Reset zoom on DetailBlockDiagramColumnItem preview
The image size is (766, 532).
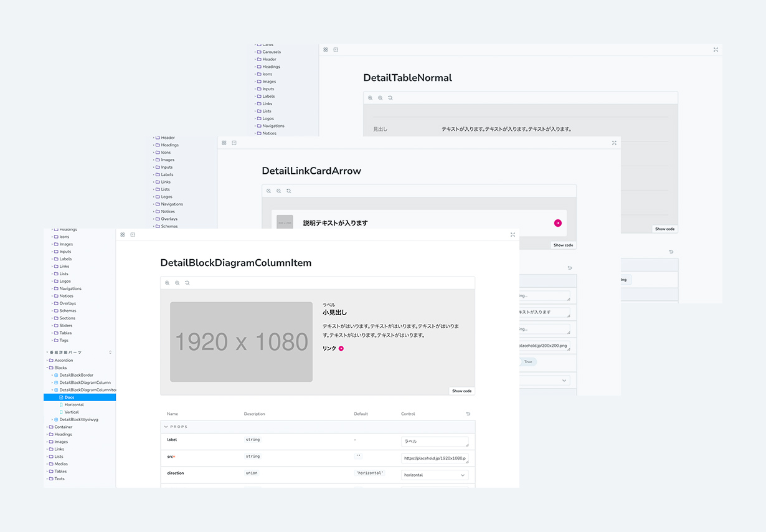click(x=187, y=283)
